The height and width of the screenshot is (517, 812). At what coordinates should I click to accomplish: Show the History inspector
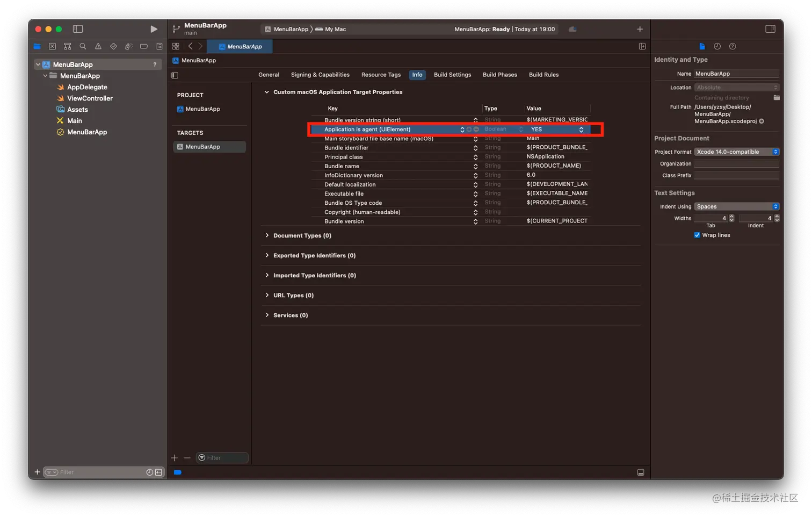pos(717,46)
